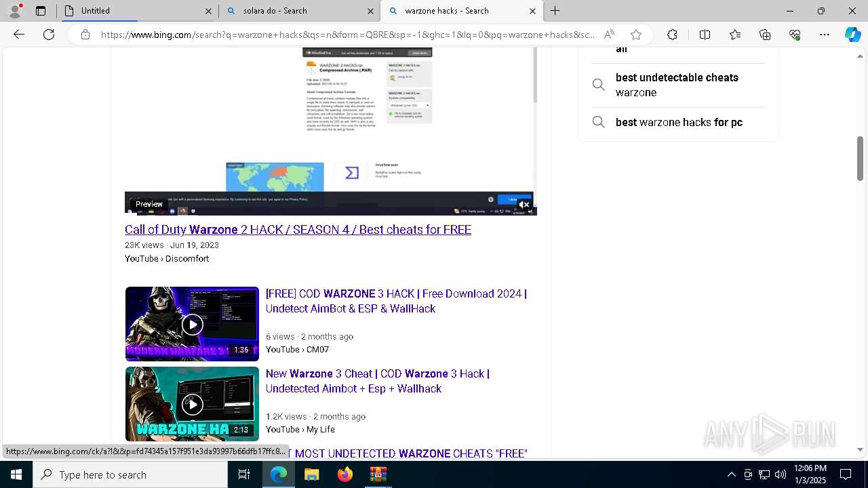Image resolution: width=868 pixels, height=488 pixels.
Task: Switch to 'solara do - Search' tab
Action: pyautogui.click(x=300, y=11)
